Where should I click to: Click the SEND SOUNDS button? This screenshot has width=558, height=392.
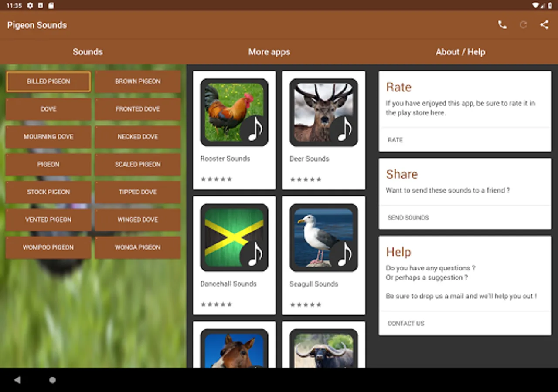point(408,217)
